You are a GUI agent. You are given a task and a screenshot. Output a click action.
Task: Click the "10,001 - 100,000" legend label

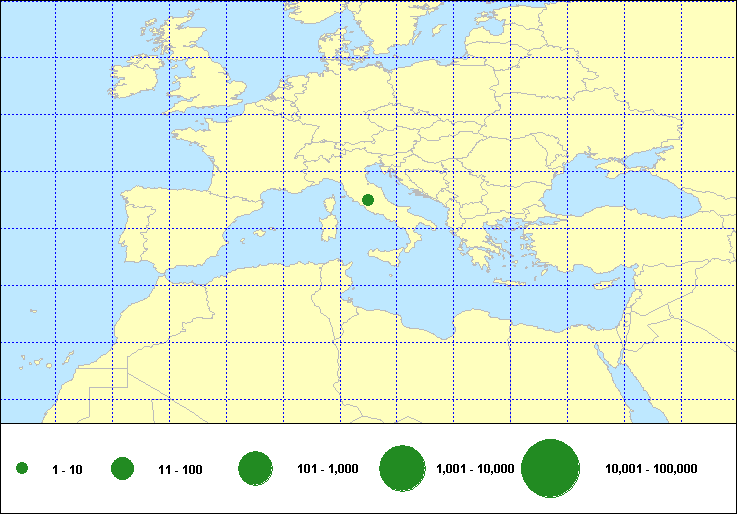(x=651, y=469)
